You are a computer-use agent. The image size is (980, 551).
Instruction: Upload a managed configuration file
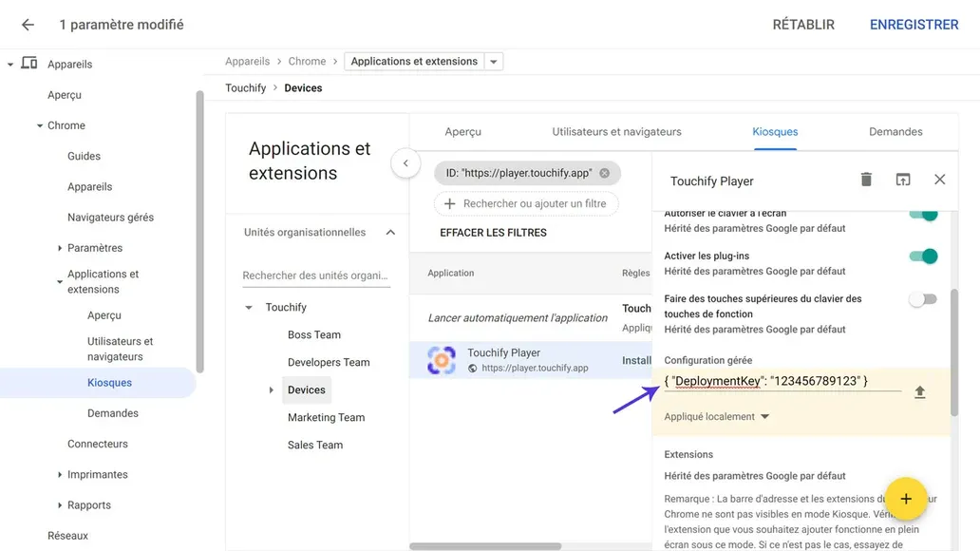click(920, 390)
